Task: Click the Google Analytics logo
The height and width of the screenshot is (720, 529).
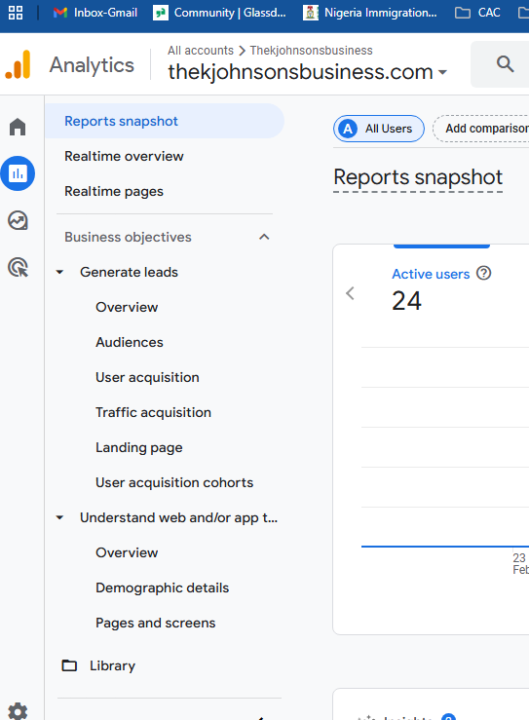Action: (18, 65)
